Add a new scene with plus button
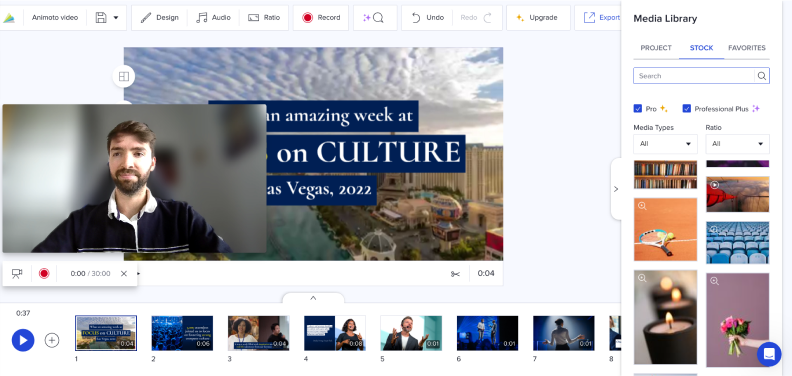 52,340
